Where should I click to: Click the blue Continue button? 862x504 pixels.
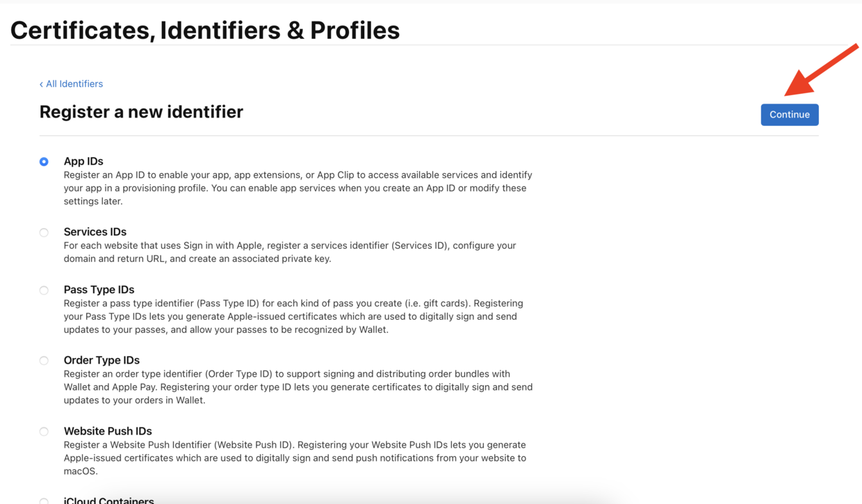(x=790, y=115)
